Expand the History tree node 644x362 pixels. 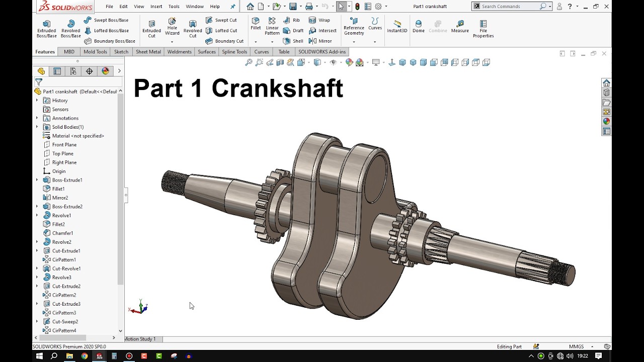37,101
